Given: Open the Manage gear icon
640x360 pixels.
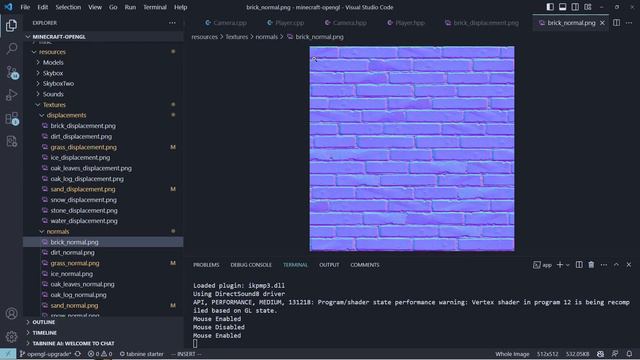Looking at the screenshot, I should (x=11, y=336).
